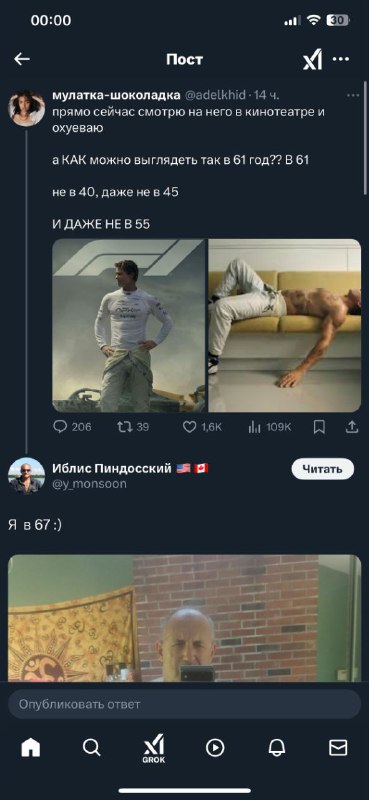369x800 pixels.
Task: Open Notifications bell icon
Action: (x=277, y=748)
